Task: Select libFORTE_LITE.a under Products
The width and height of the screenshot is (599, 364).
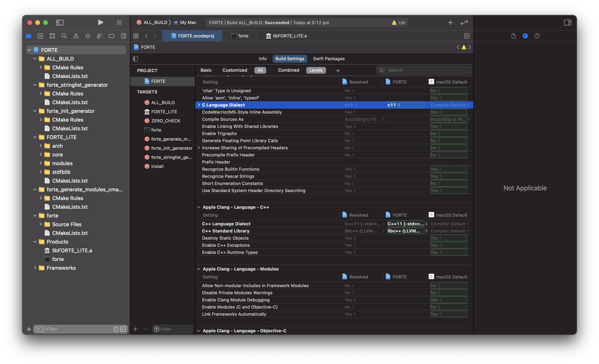Action: pyautogui.click(x=72, y=251)
